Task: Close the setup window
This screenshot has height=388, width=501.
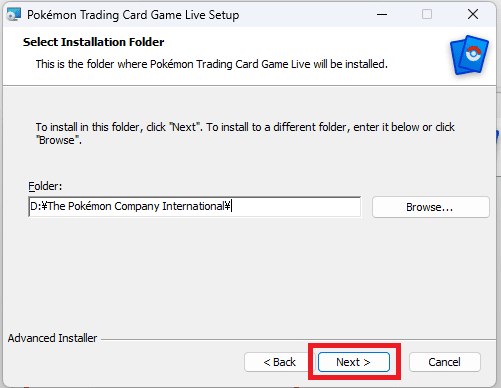Action: (x=473, y=15)
